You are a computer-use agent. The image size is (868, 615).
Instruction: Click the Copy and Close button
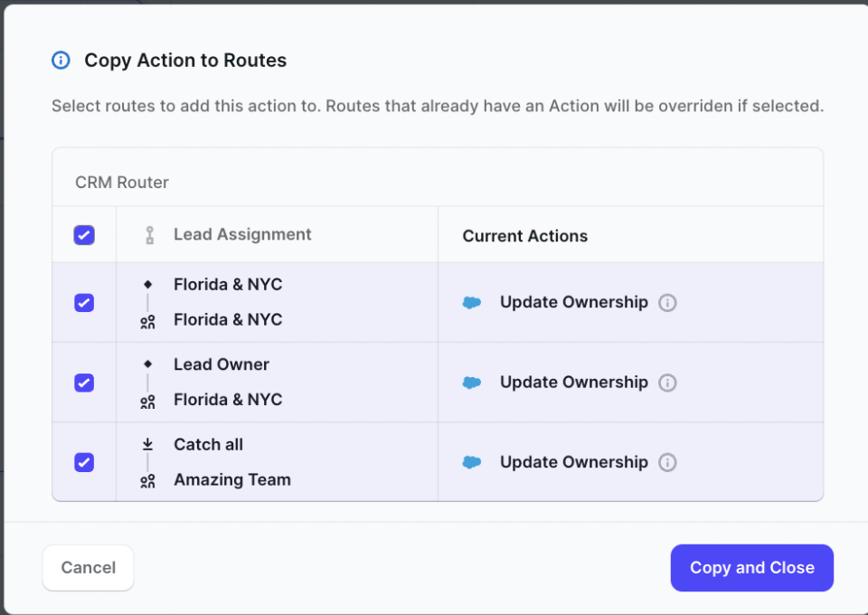(x=751, y=568)
